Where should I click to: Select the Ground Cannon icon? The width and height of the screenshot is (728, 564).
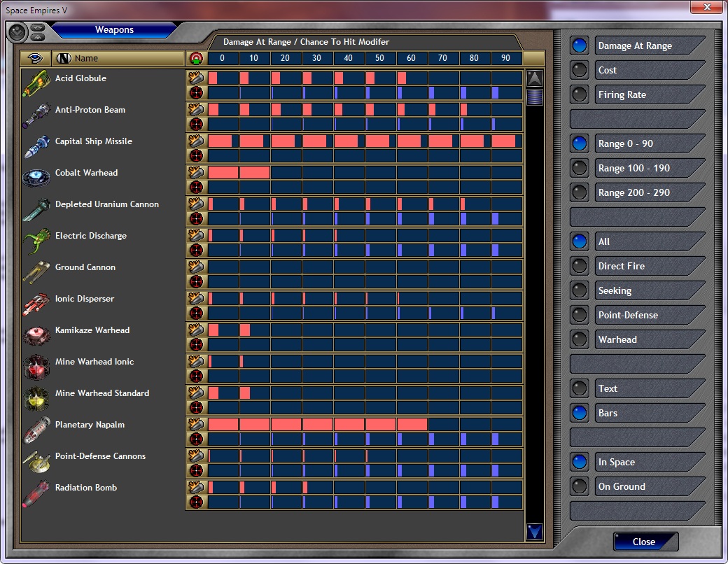[x=36, y=274]
